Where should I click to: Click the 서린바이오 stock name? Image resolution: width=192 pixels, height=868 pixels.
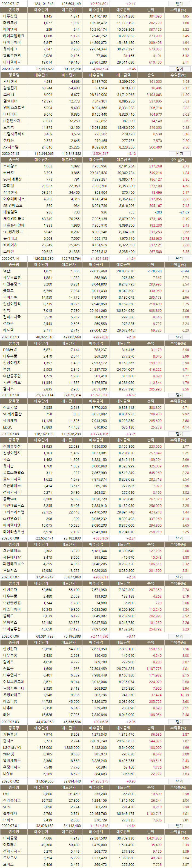(x=12, y=382)
